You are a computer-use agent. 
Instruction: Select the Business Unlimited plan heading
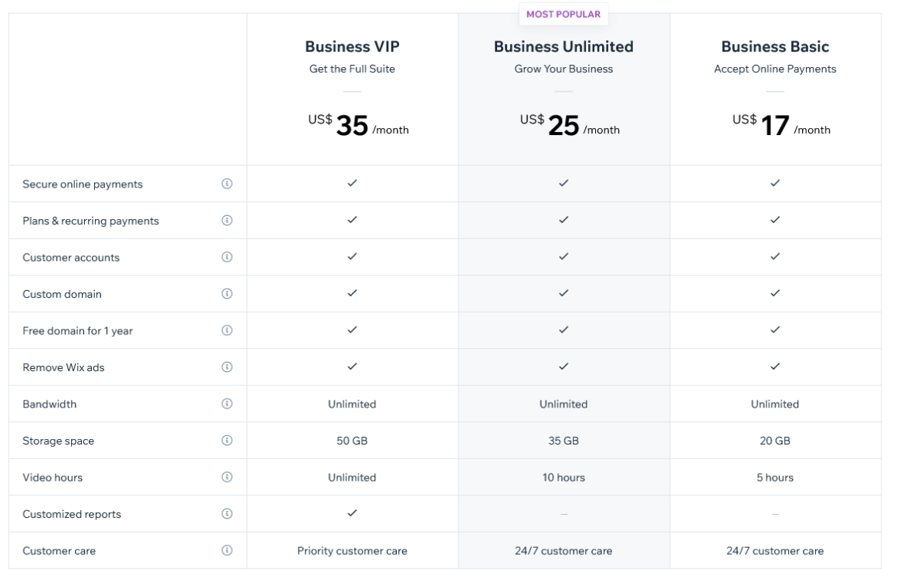564,47
